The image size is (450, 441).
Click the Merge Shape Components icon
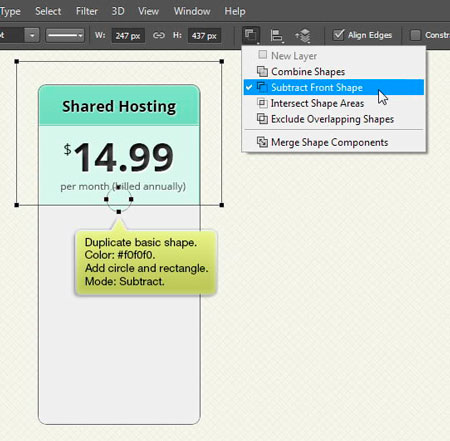point(262,142)
